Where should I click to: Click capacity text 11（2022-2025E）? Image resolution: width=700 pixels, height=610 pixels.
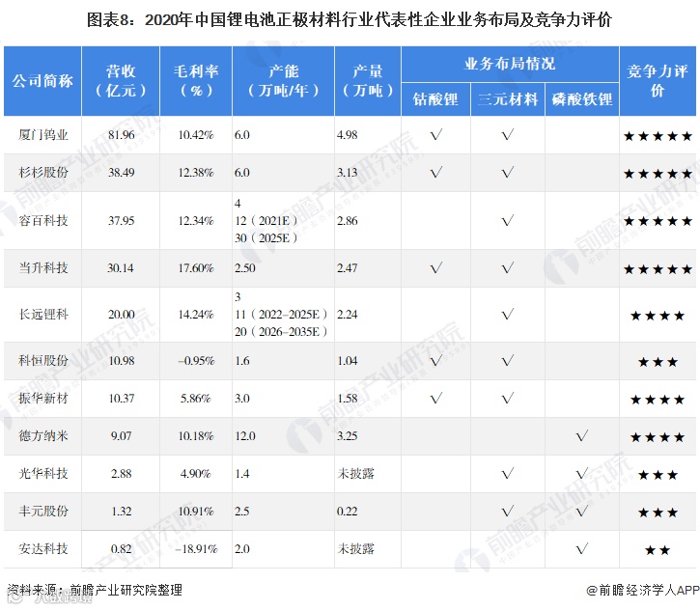click(281, 314)
